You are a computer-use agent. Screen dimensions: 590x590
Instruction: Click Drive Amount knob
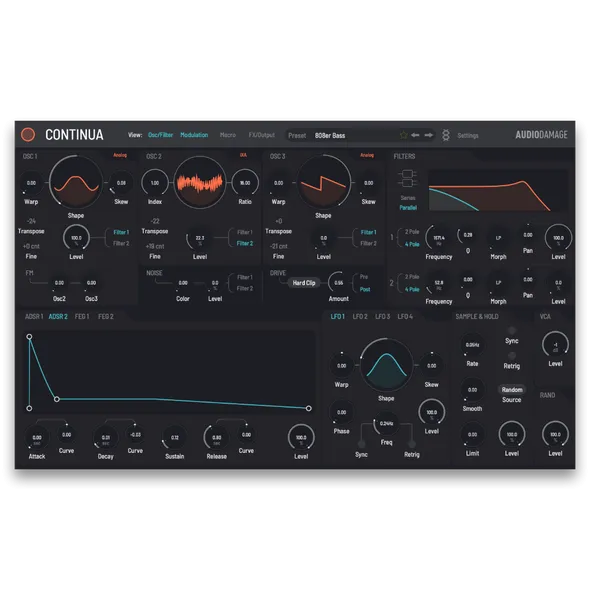[339, 283]
